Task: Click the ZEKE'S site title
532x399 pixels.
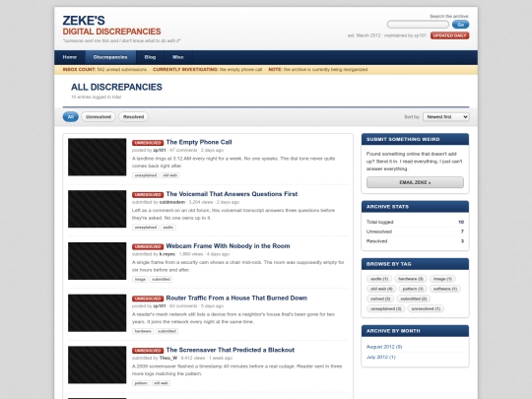Action: click(x=84, y=21)
